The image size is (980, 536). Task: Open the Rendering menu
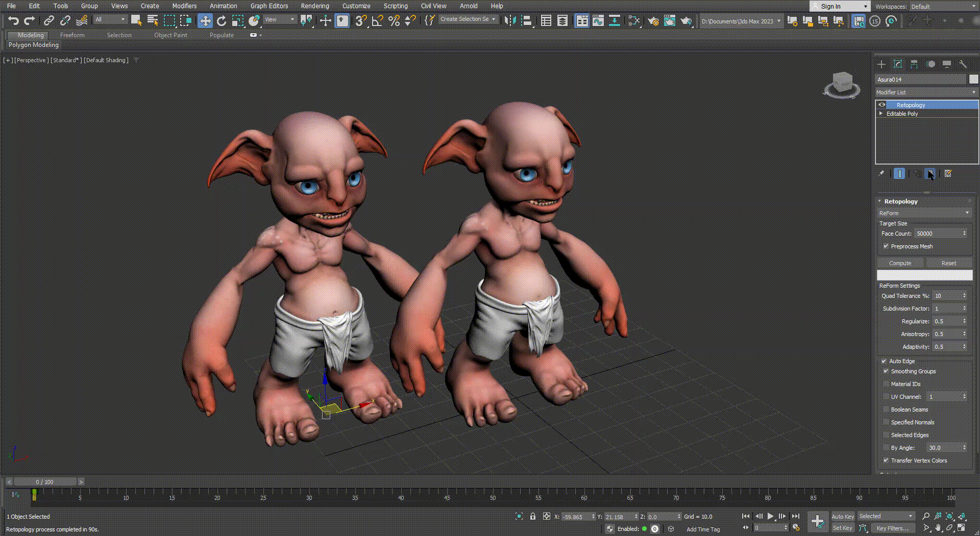(314, 6)
